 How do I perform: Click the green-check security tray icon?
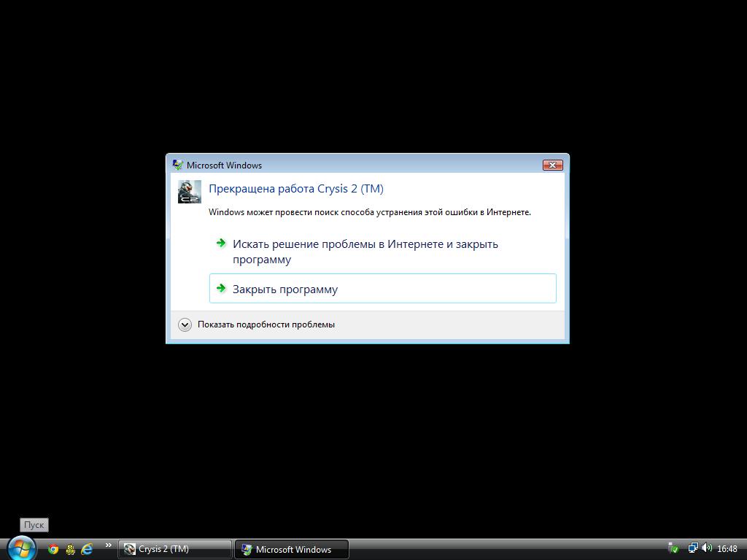click(673, 548)
